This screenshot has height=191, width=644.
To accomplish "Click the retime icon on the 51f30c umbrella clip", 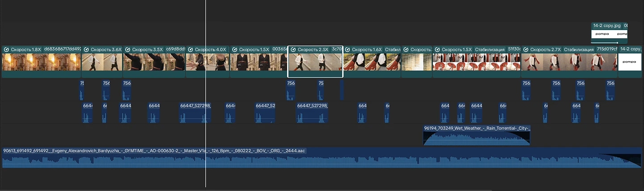I will click(437, 50).
